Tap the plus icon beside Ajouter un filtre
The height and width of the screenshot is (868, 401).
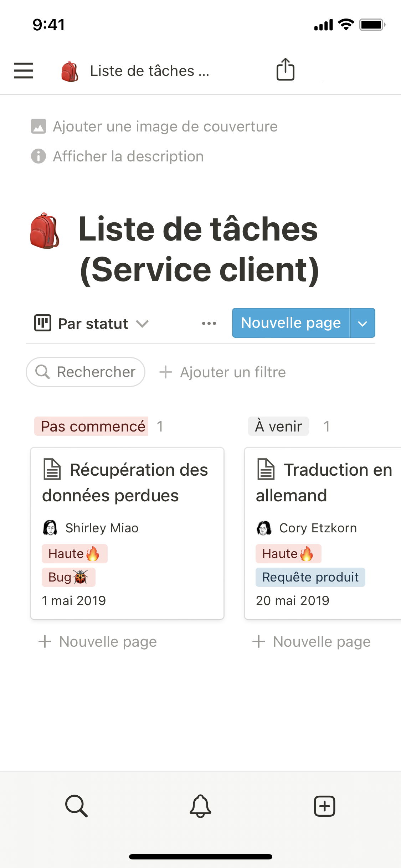coord(166,372)
